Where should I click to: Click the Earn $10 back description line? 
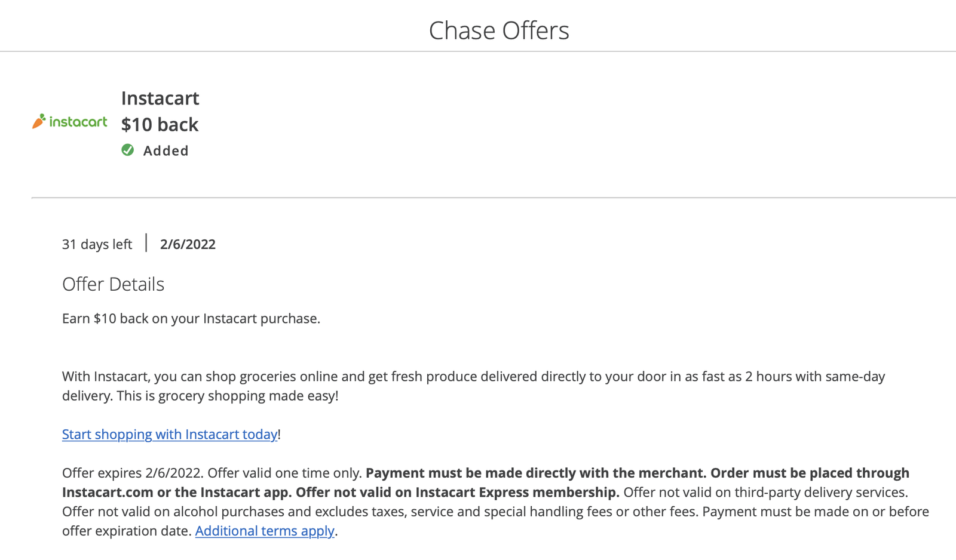point(191,319)
